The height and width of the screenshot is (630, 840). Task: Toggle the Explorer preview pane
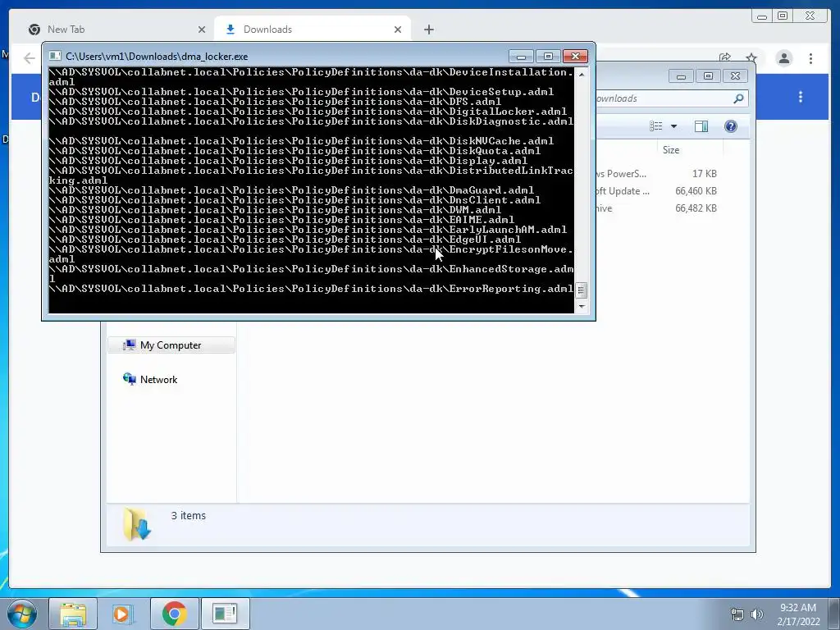[x=701, y=126]
